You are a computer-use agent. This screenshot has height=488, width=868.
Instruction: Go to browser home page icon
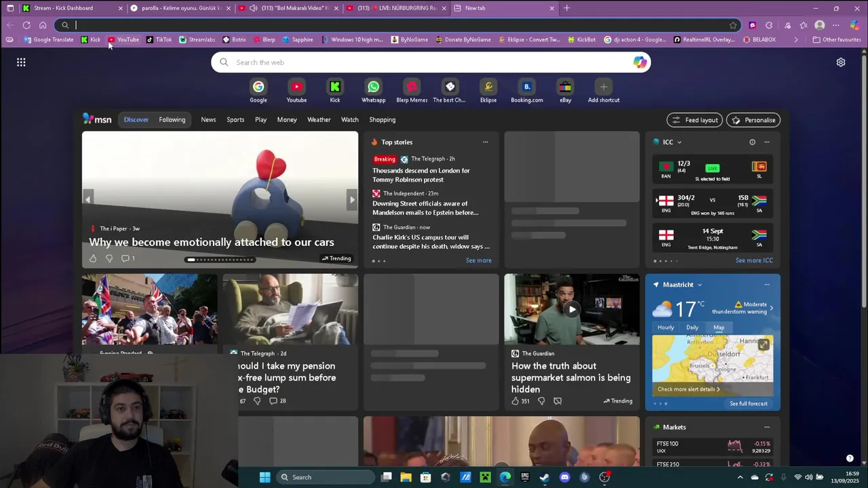point(43,25)
